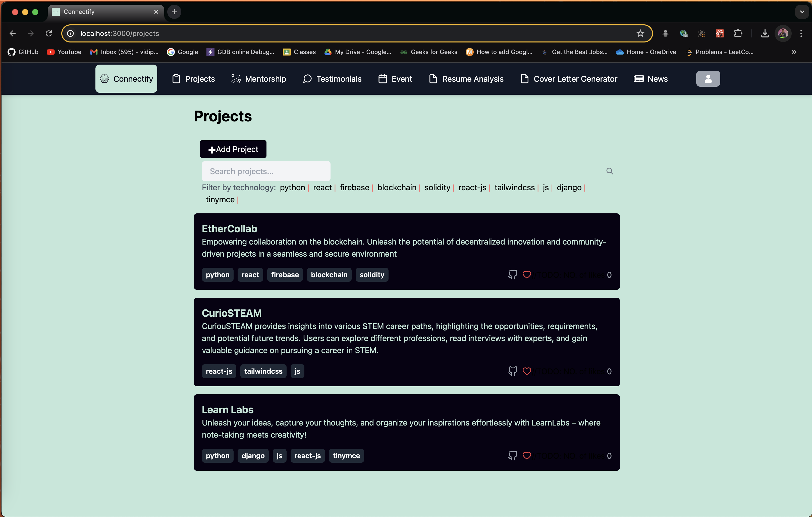Open the browser extensions puzzle icon
Screen dimensions: 812x517
738,33
